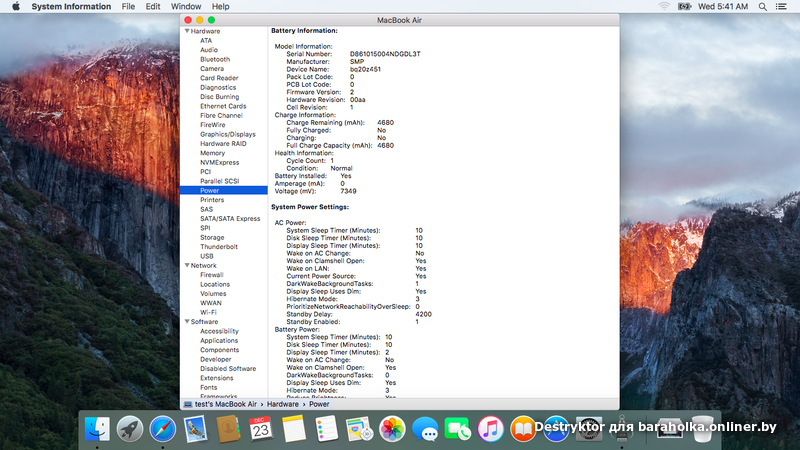
Task: Select Storage in the sidebar
Action: click(x=212, y=237)
